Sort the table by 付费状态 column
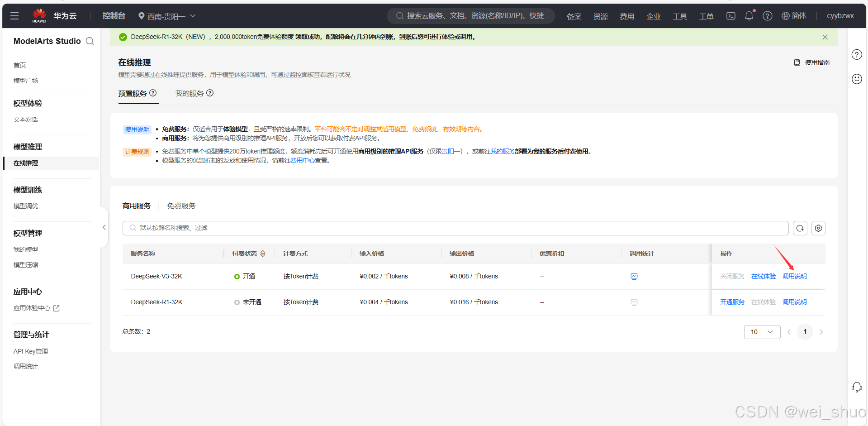868x426 pixels. tap(263, 254)
